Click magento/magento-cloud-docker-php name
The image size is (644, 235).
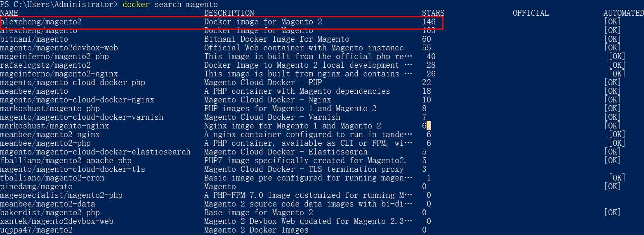point(73,83)
